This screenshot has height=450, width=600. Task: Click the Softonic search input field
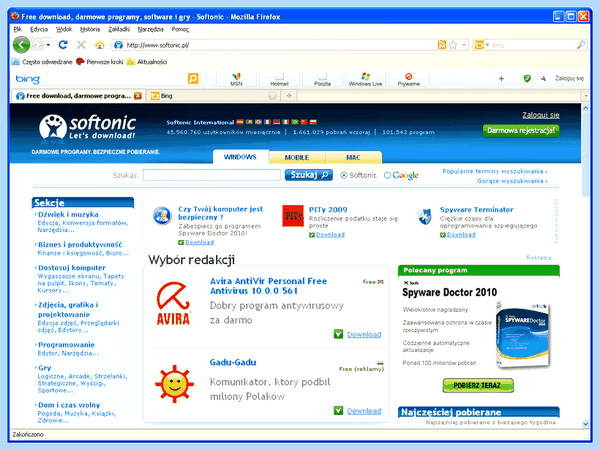point(212,175)
